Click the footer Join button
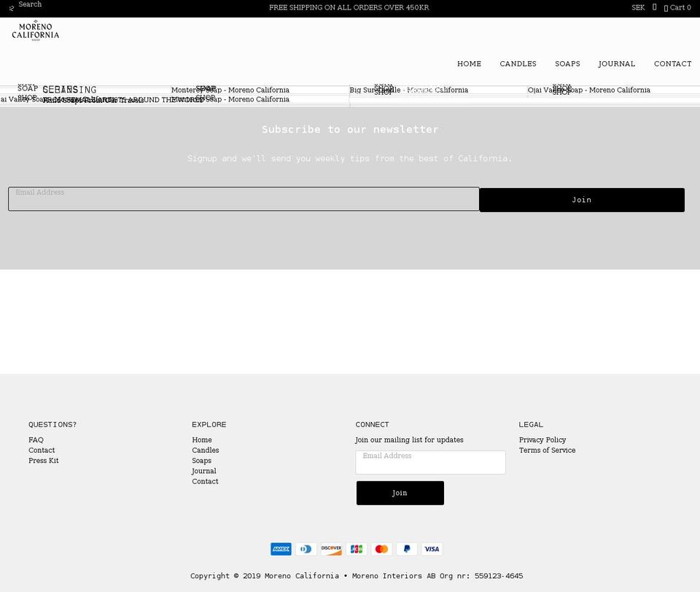The image size is (700, 592). (400, 493)
